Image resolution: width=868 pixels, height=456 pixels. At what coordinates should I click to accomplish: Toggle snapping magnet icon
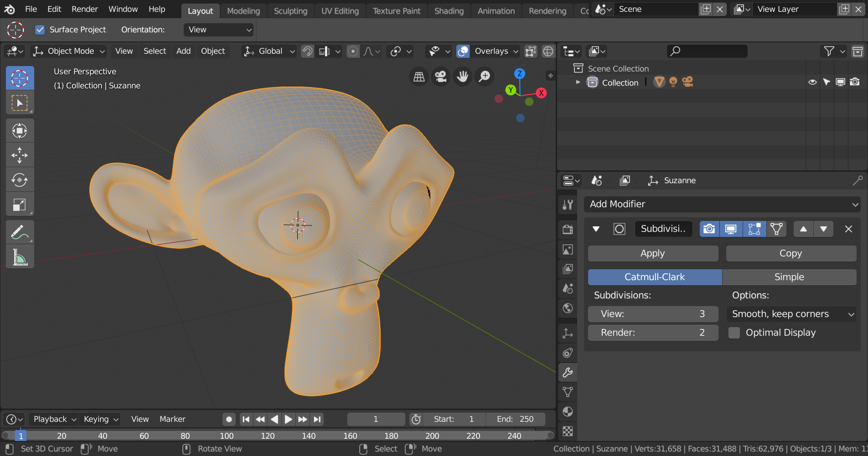point(307,51)
